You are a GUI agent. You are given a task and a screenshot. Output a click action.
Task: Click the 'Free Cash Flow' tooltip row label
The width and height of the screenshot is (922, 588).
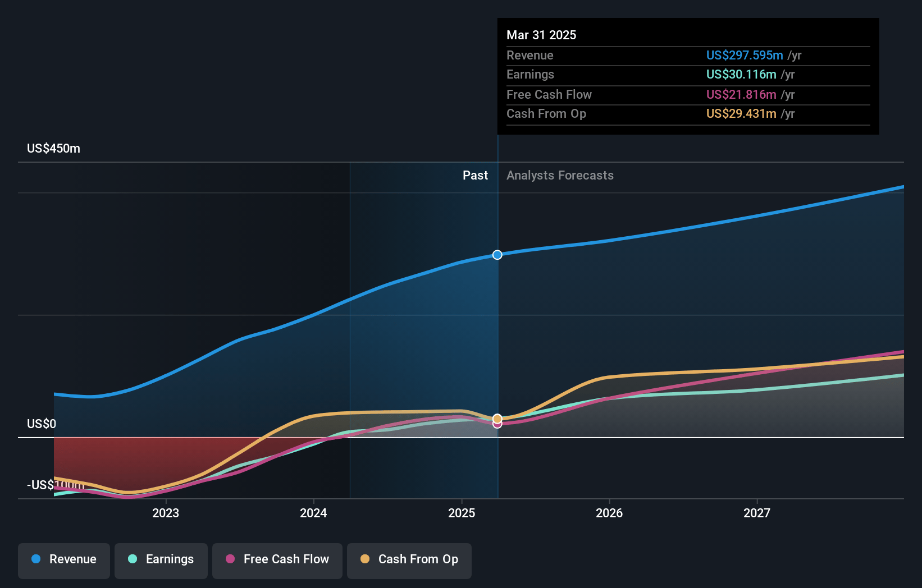pyautogui.click(x=549, y=94)
